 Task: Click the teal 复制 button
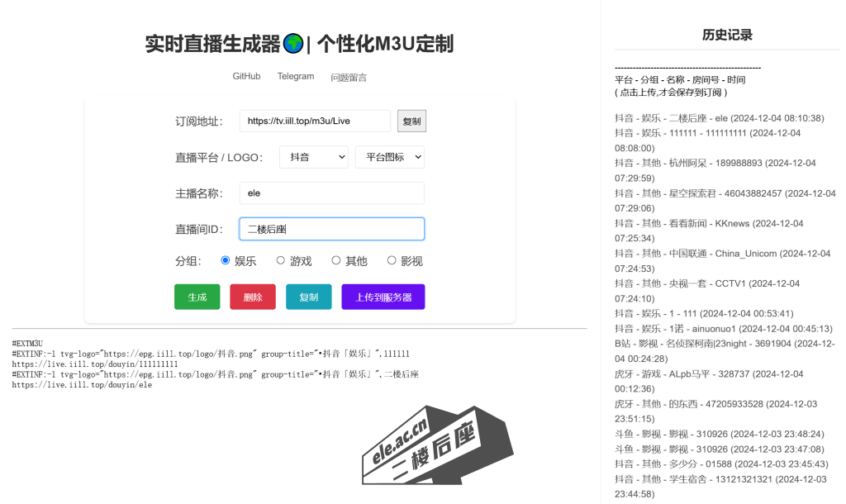308,297
